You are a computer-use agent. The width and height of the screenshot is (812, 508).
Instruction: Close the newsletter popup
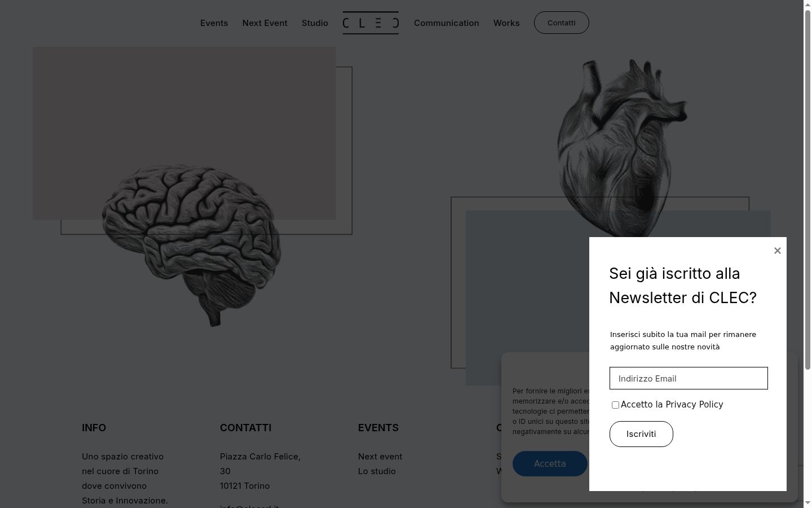(x=778, y=251)
